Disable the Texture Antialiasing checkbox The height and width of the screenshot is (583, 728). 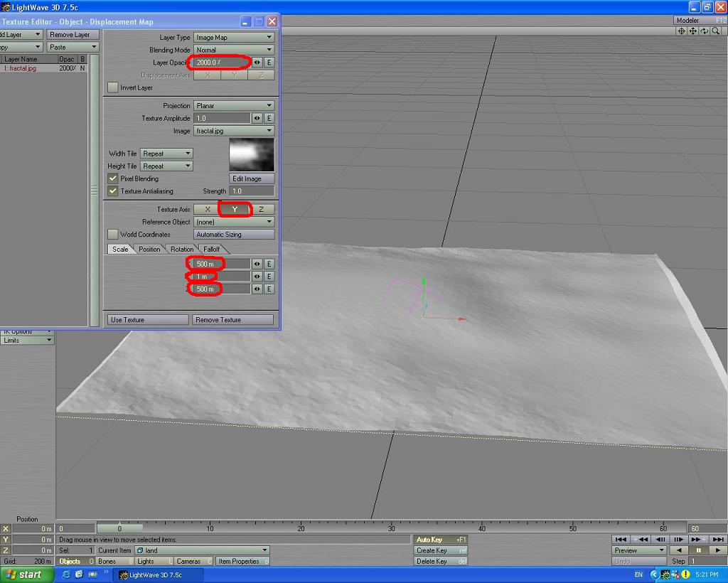point(113,191)
